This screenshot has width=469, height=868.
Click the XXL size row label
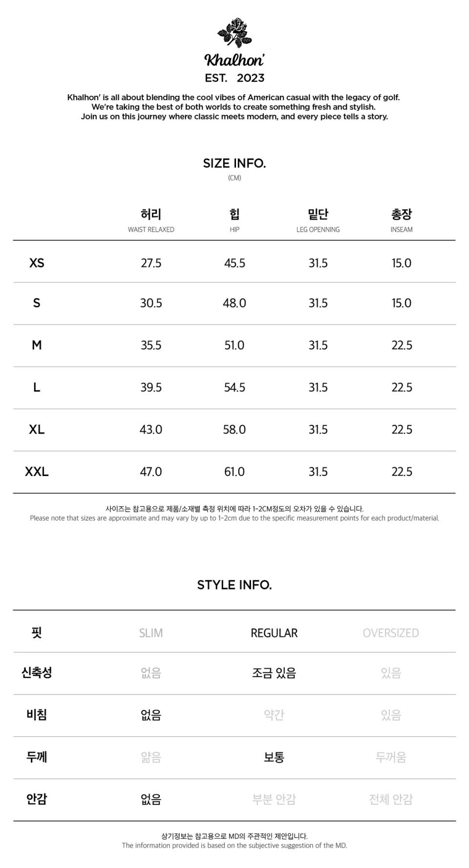[37, 472]
